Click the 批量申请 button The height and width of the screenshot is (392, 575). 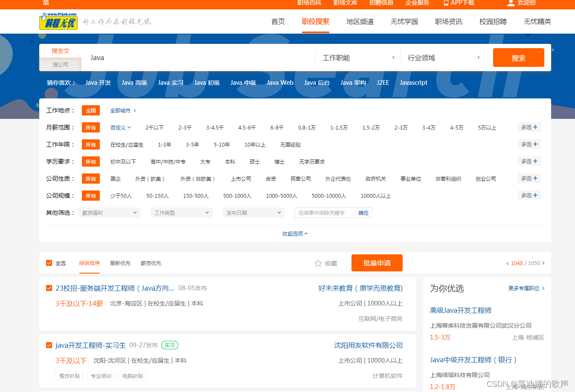(x=377, y=263)
